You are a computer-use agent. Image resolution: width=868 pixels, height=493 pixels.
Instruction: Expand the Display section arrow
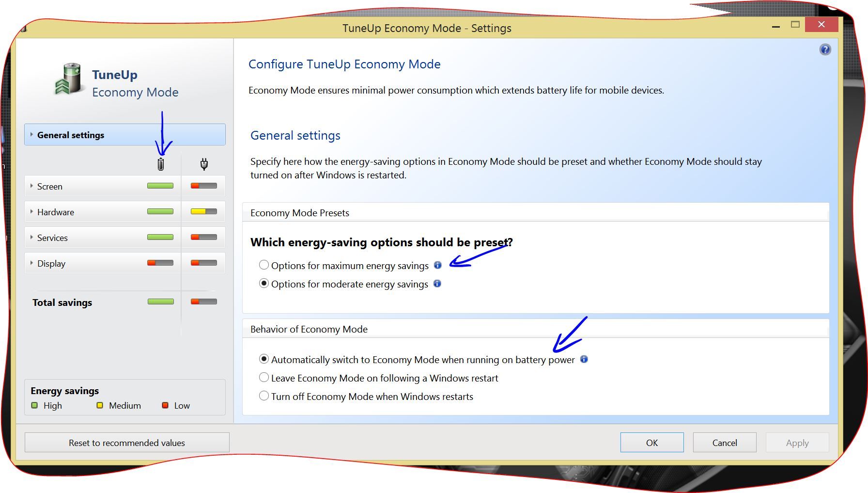[31, 263]
